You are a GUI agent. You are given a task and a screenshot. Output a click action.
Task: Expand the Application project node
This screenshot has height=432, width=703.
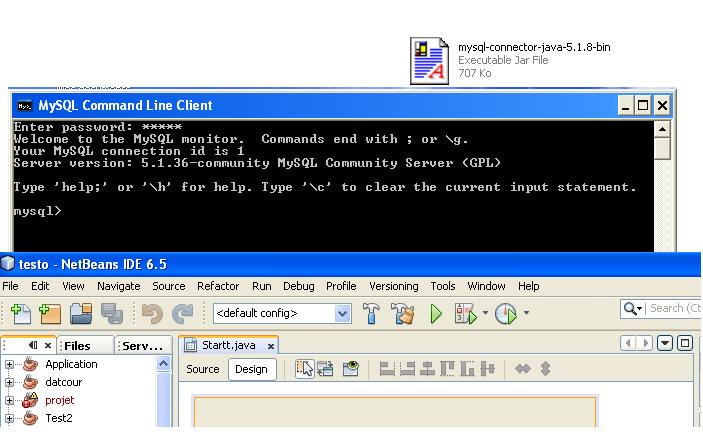tap(9, 364)
